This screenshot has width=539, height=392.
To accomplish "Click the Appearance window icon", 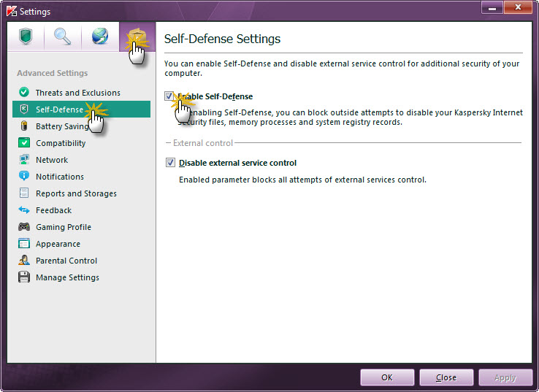I will 23,244.
